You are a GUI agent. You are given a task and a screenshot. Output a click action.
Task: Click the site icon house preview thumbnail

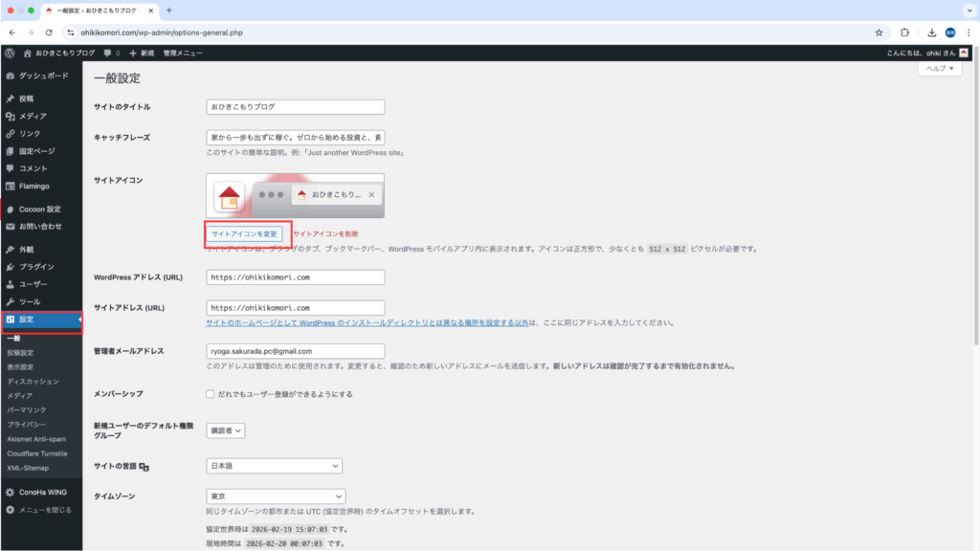pyautogui.click(x=230, y=198)
